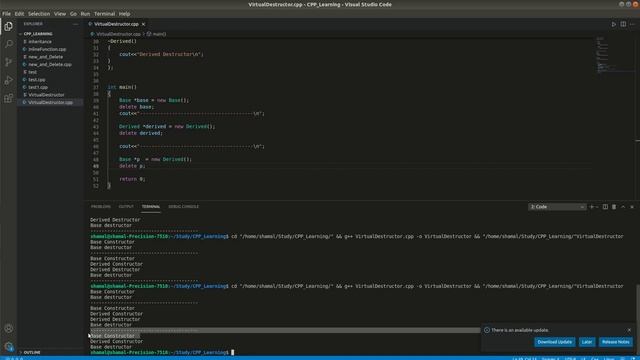This screenshot has width=640, height=360.
Task: Open the Run and Debug view
Action: coord(9,80)
